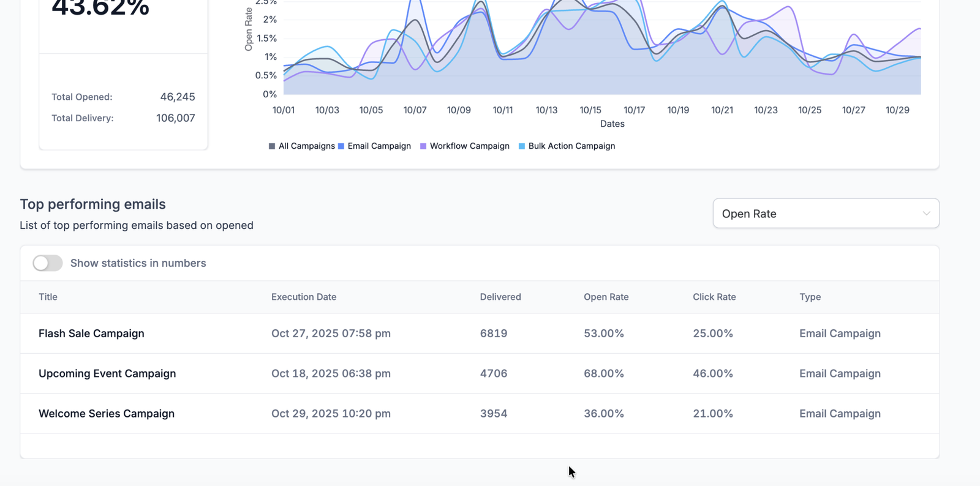Click the Total Opened value 46,245
Image resolution: width=980 pixels, height=486 pixels.
point(178,97)
